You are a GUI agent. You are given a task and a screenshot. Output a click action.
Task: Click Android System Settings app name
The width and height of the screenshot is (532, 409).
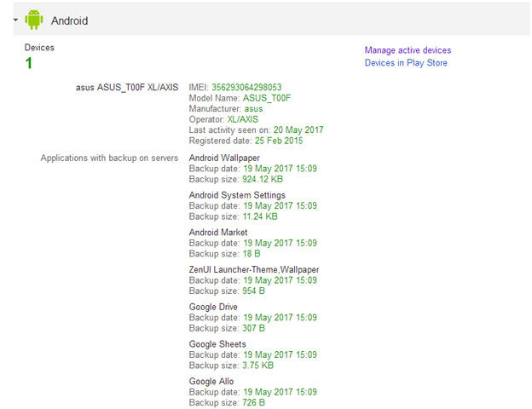(x=237, y=195)
